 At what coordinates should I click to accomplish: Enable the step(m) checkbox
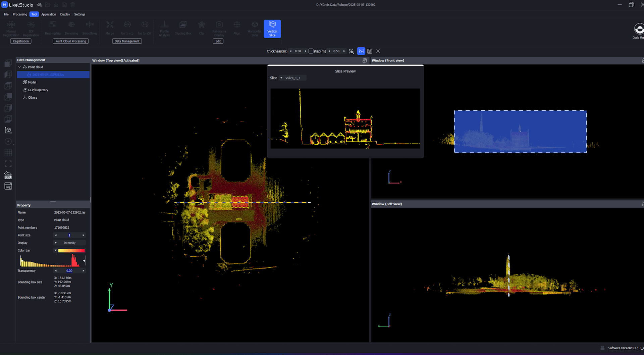(x=311, y=51)
